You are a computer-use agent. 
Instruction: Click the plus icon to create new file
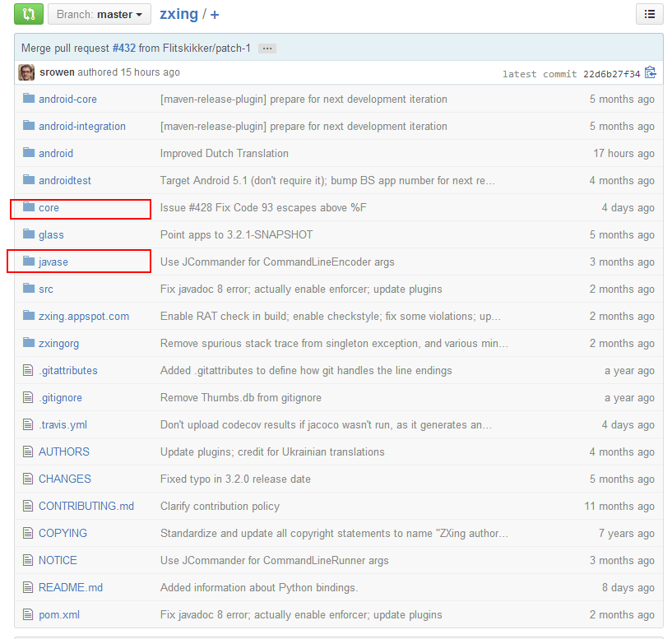(x=215, y=15)
